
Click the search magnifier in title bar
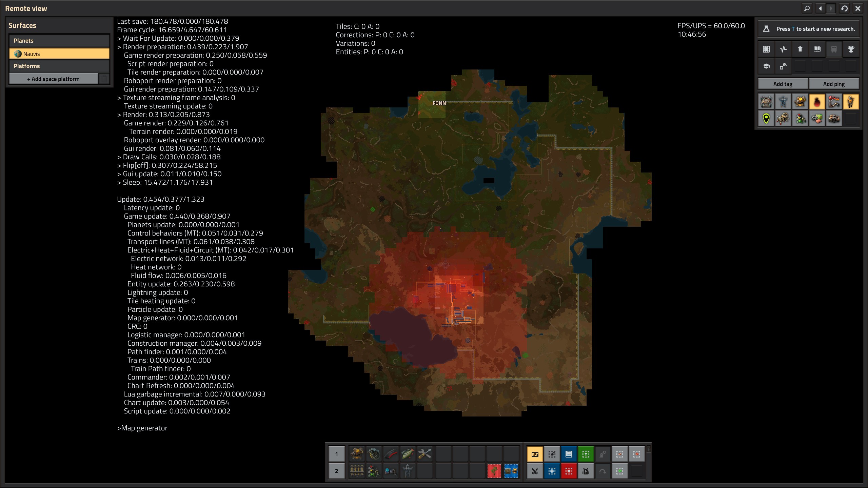[x=807, y=8]
